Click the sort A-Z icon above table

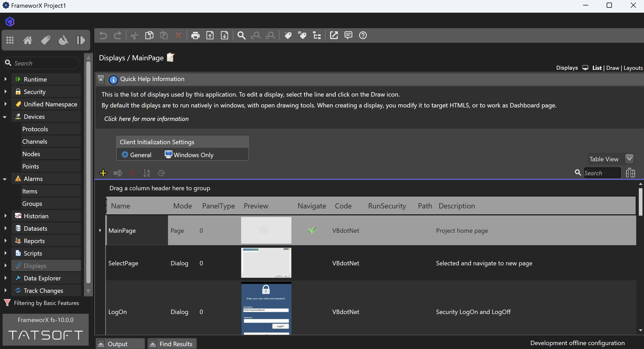pyautogui.click(x=147, y=173)
